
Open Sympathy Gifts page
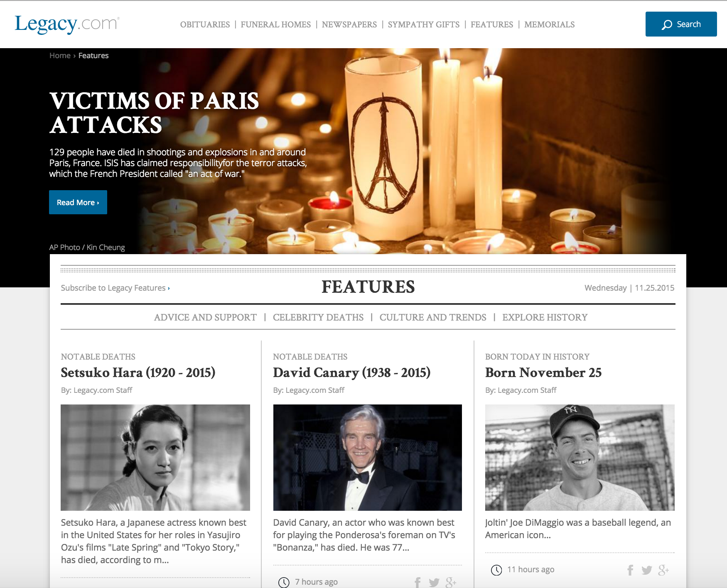coord(424,24)
